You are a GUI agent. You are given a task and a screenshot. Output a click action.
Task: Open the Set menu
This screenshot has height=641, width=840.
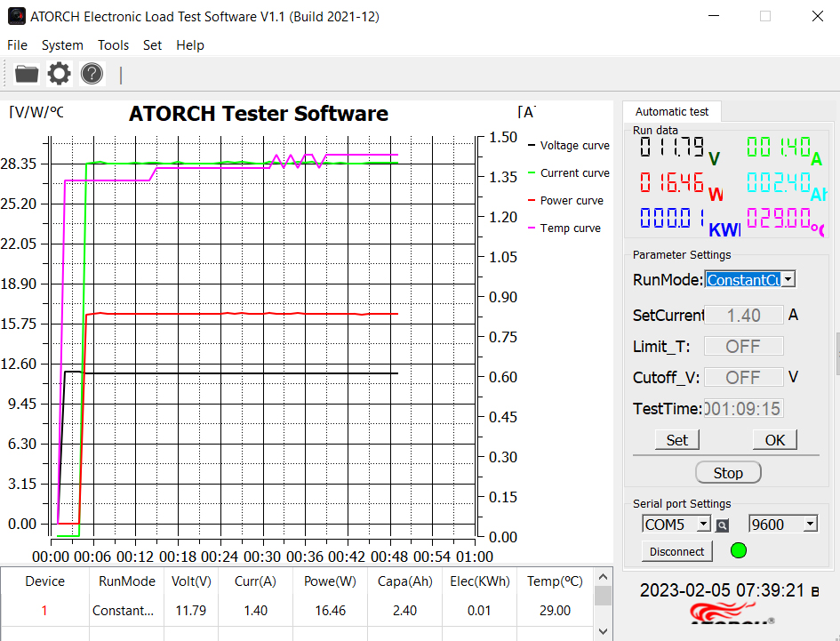pyautogui.click(x=152, y=45)
